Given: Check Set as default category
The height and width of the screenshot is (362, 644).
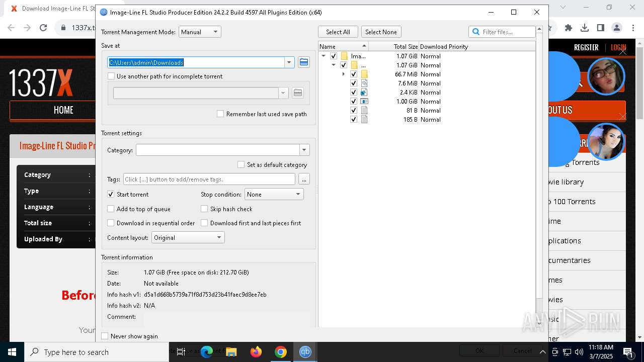Looking at the screenshot, I should [x=241, y=165].
